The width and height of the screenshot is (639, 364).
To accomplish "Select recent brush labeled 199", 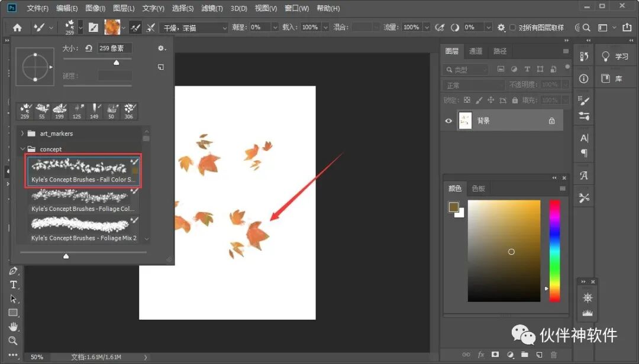I will [x=60, y=110].
